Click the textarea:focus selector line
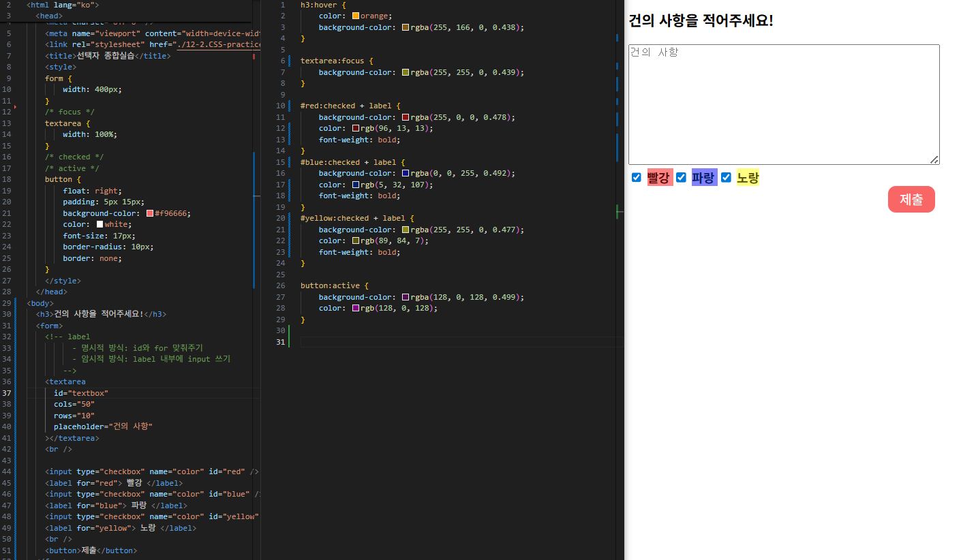 (337, 61)
